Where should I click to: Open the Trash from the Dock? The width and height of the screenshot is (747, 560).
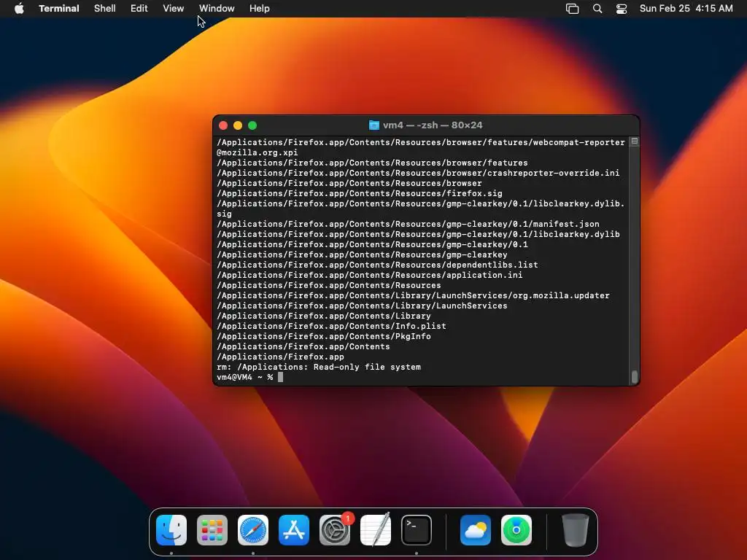coord(576,530)
